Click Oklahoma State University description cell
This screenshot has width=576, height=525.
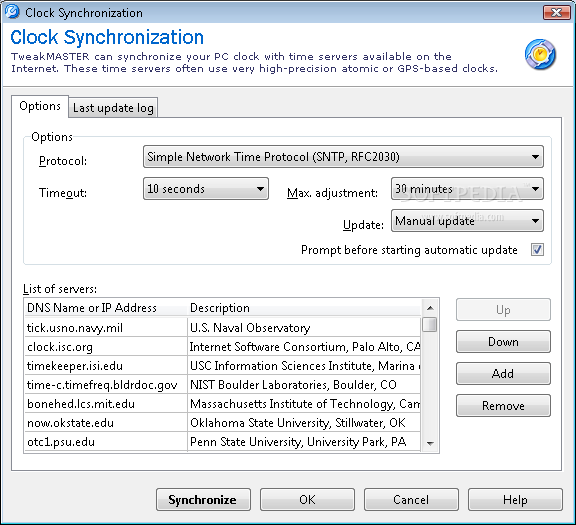(304, 423)
